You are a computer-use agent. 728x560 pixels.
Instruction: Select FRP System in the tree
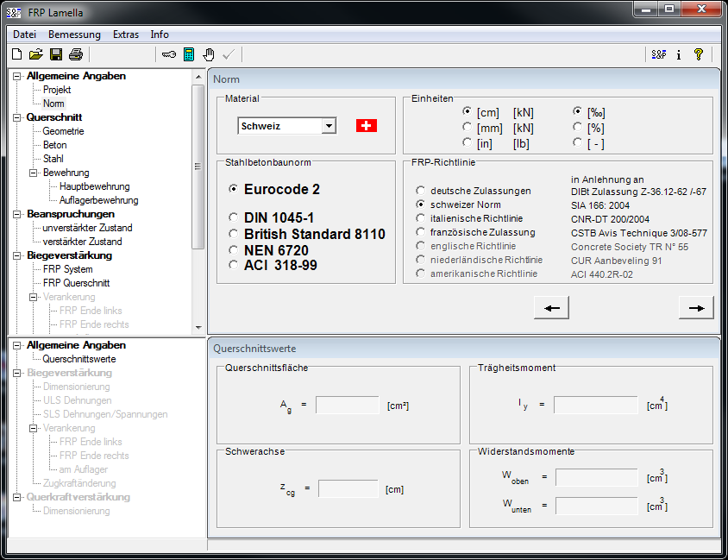click(x=67, y=269)
